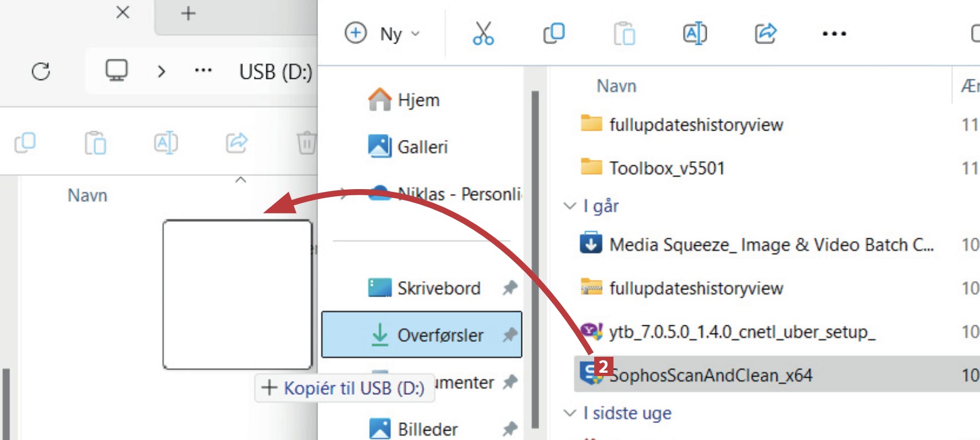Collapse the 'I sidste uge' group
This screenshot has height=440, width=980.
click(x=569, y=413)
